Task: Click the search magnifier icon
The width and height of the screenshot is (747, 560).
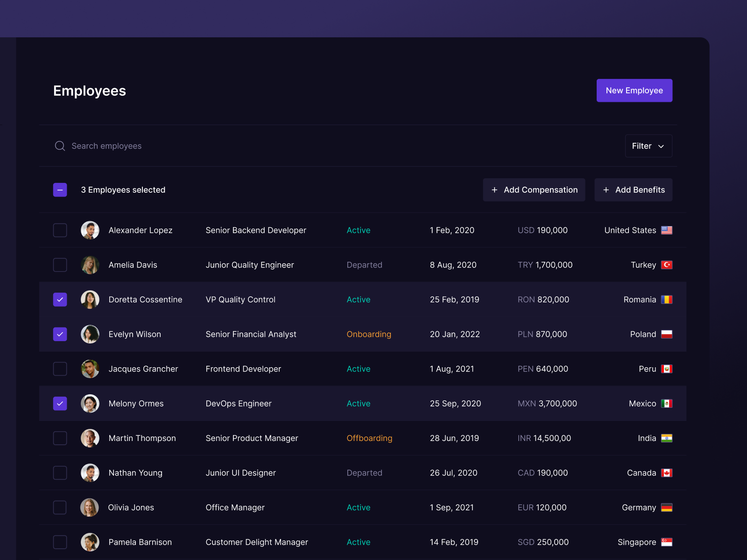Action: 60,146
